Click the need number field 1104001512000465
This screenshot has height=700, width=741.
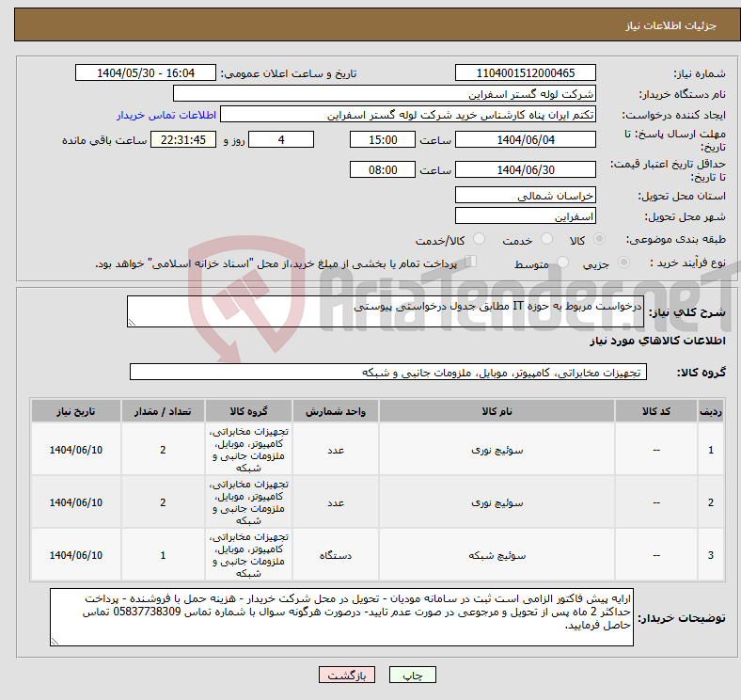click(526, 72)
